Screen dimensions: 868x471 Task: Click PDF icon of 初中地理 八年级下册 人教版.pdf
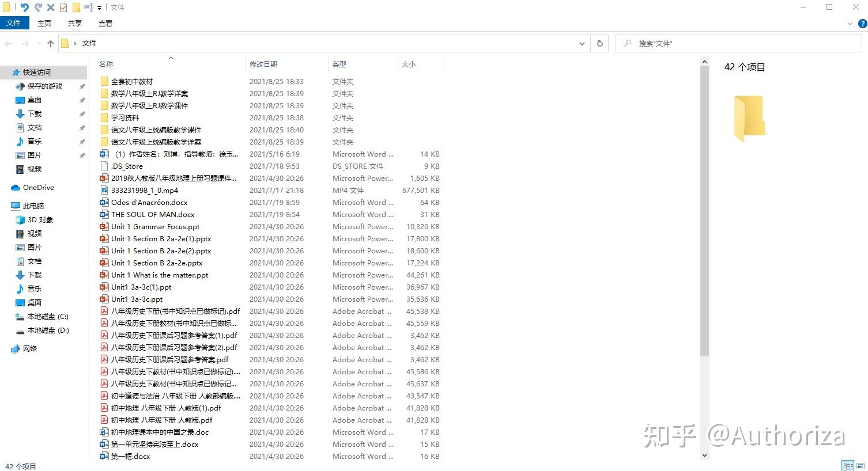pyautogui.click(x=104, y=420)
